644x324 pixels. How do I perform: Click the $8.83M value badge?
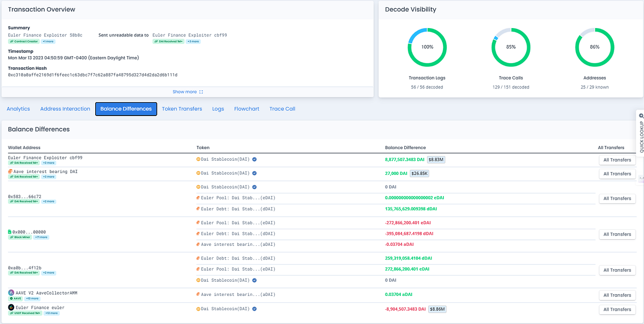436,160
